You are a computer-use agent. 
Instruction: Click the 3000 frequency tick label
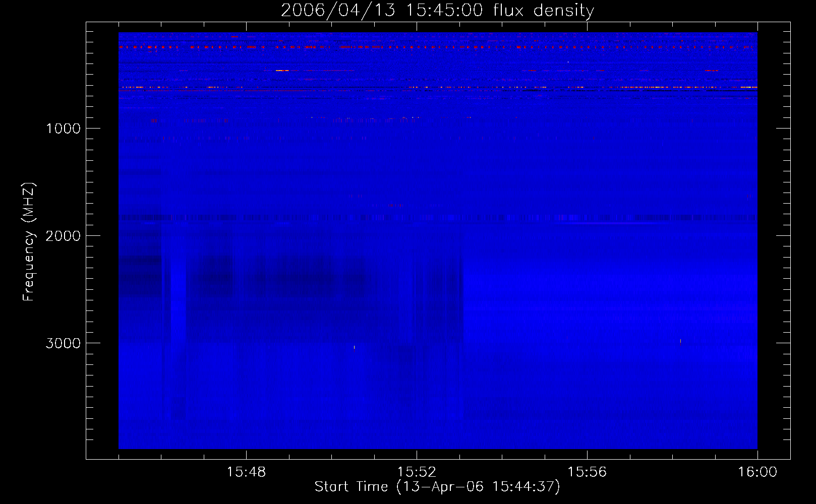click(63, 343)
